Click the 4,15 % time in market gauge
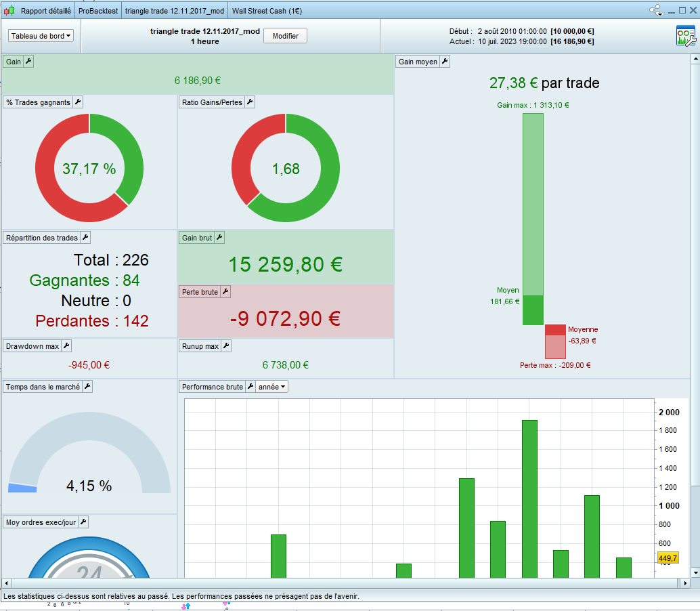 89,452
